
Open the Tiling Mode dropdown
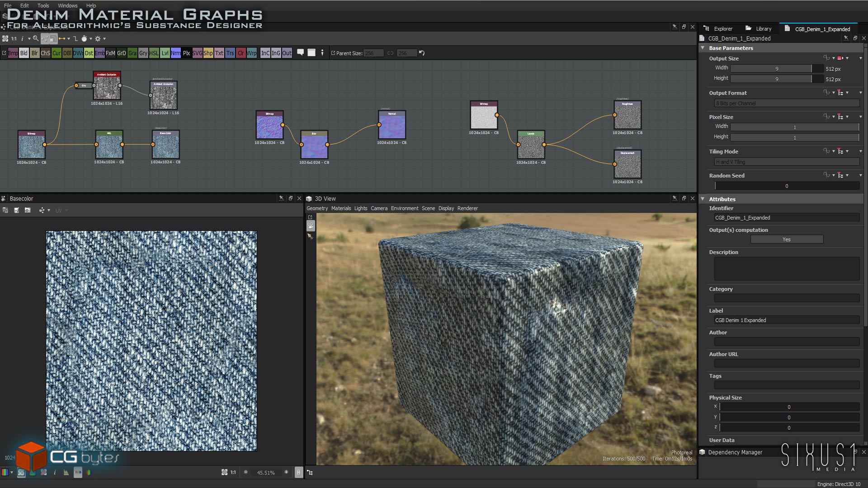point(787,162)
